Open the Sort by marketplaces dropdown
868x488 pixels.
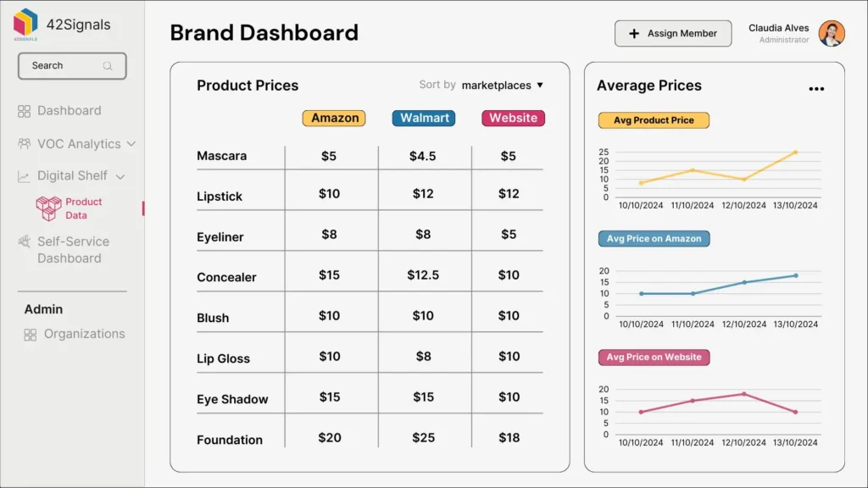(499, 86)
